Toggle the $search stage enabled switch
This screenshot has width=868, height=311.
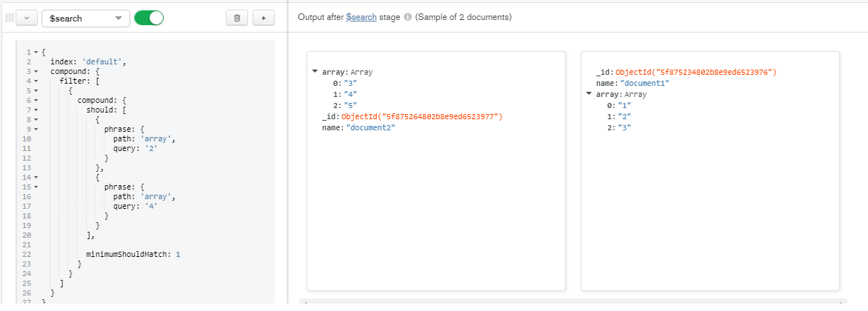pos(149,18)
